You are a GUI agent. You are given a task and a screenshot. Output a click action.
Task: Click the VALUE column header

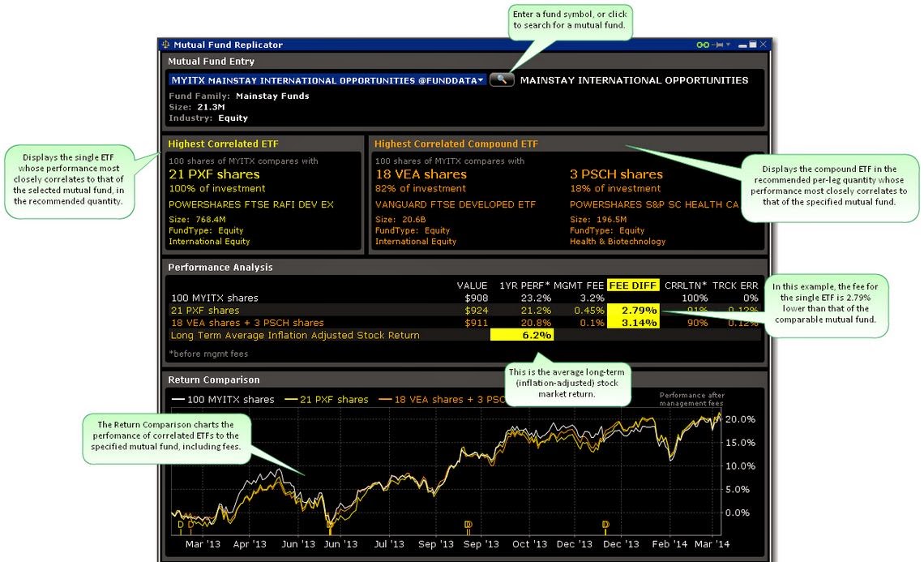472,285
